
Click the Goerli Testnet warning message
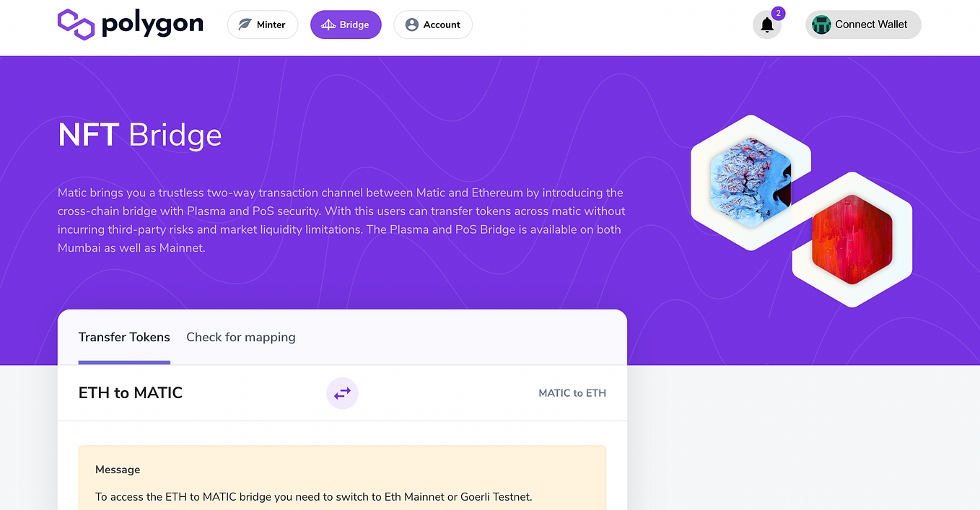313,496
